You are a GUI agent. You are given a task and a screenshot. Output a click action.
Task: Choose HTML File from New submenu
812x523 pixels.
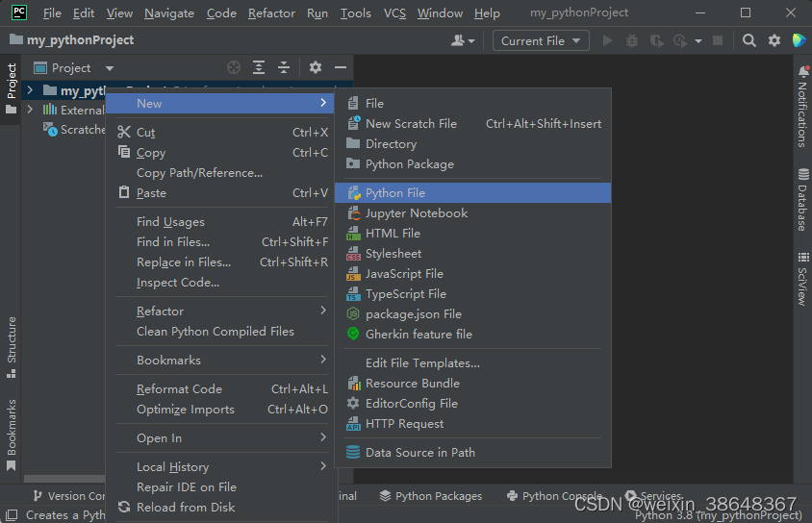[472, 234]
